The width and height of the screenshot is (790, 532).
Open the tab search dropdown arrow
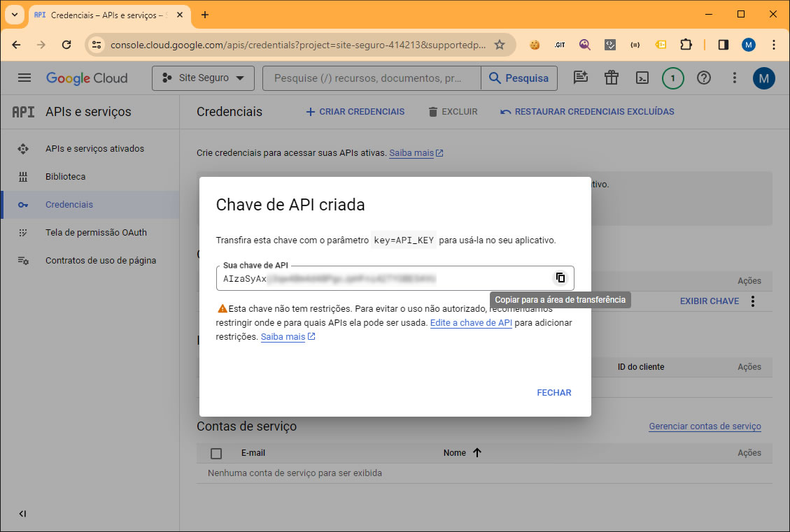tap(15, 15)
